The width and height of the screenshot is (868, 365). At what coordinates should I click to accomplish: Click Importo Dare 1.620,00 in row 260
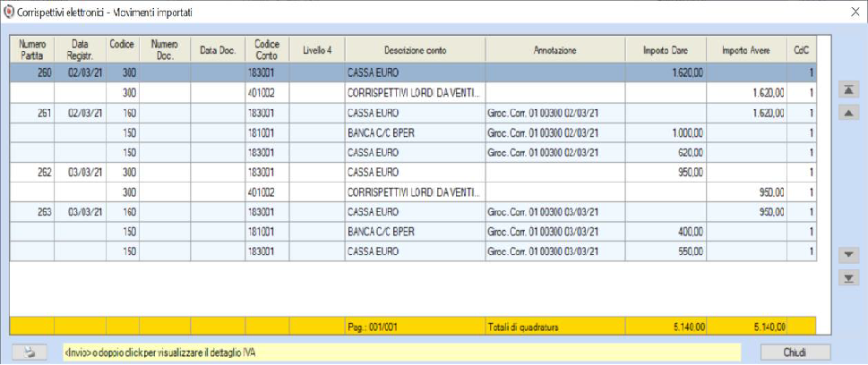click(666, 72)
